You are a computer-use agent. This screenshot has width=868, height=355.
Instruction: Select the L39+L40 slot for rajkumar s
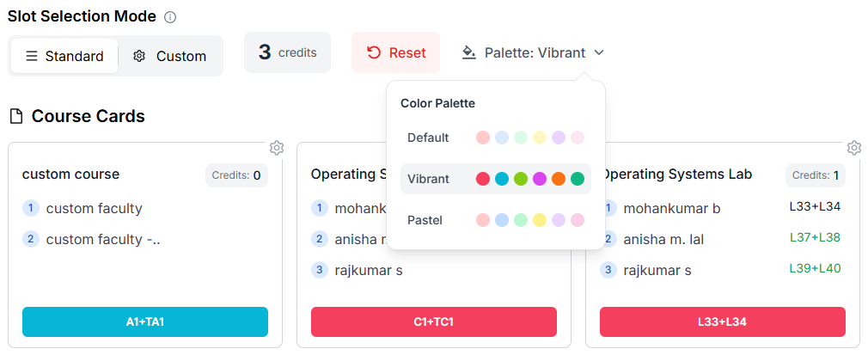[815, 268]
